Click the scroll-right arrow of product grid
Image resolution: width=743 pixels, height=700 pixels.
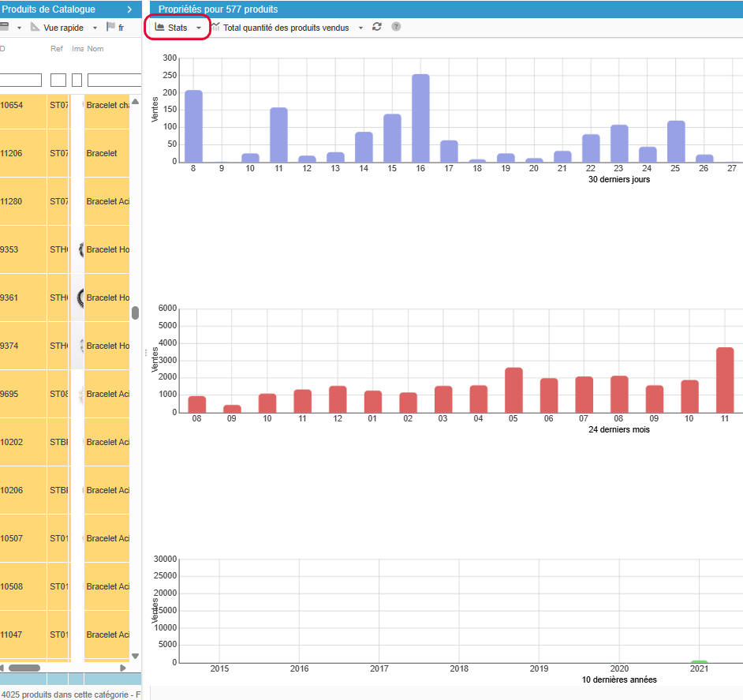[x=122, y=668]
